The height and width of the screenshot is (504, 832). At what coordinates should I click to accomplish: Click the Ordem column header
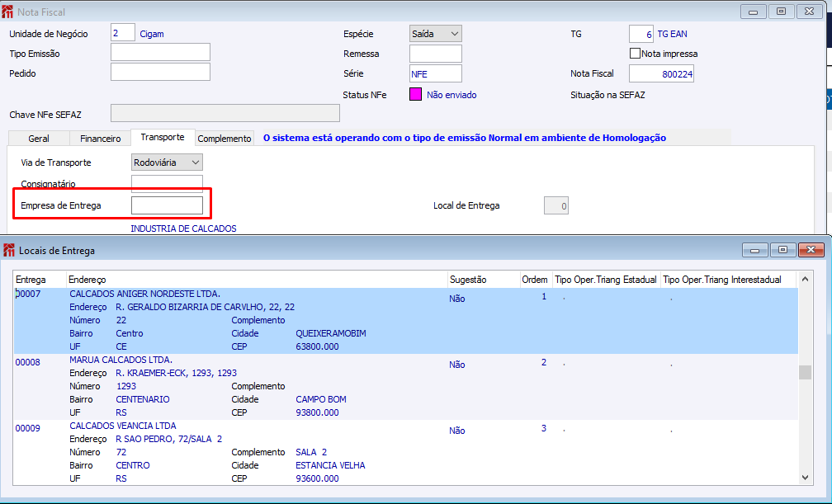point(535,280)
